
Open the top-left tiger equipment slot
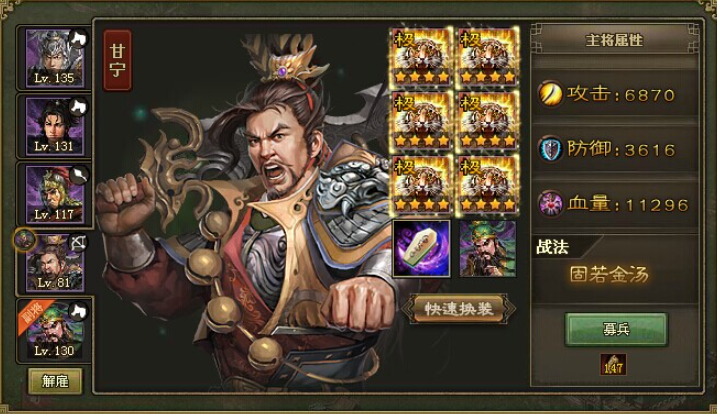point(422,57)
